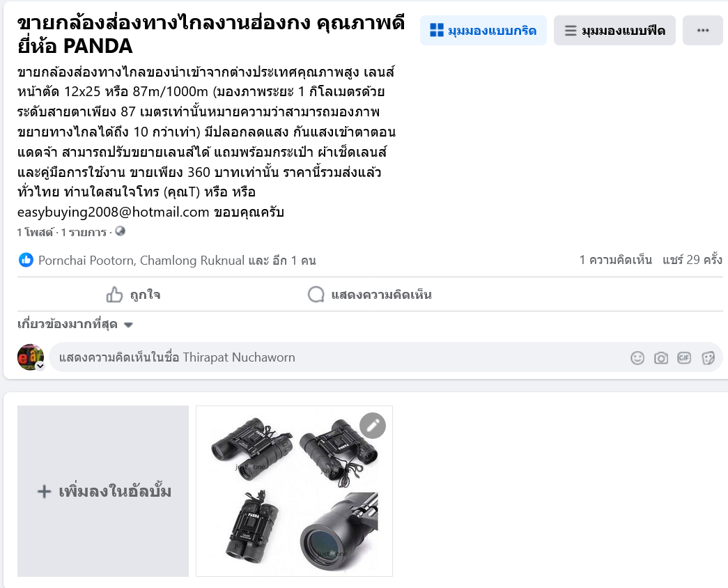Viewport: 728px width, 588px height.
Task: Click the blue like reaction icon
Action: point(26,260)
